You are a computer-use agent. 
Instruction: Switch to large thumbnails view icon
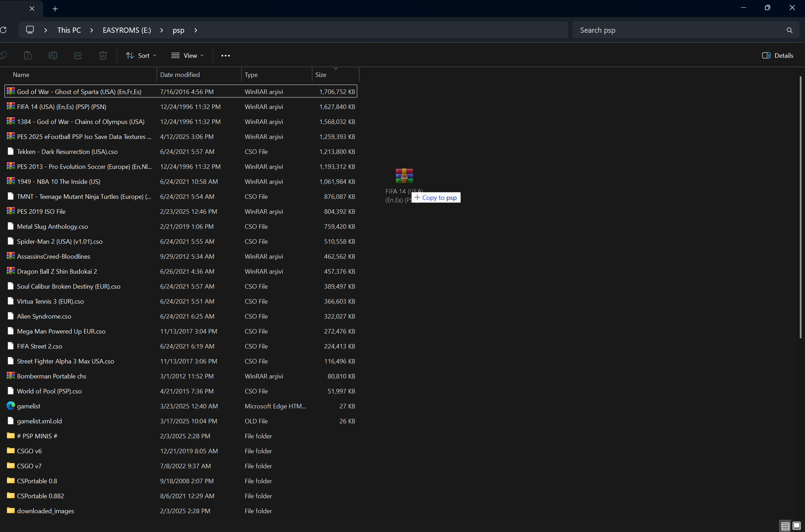(x=797, y=526)
